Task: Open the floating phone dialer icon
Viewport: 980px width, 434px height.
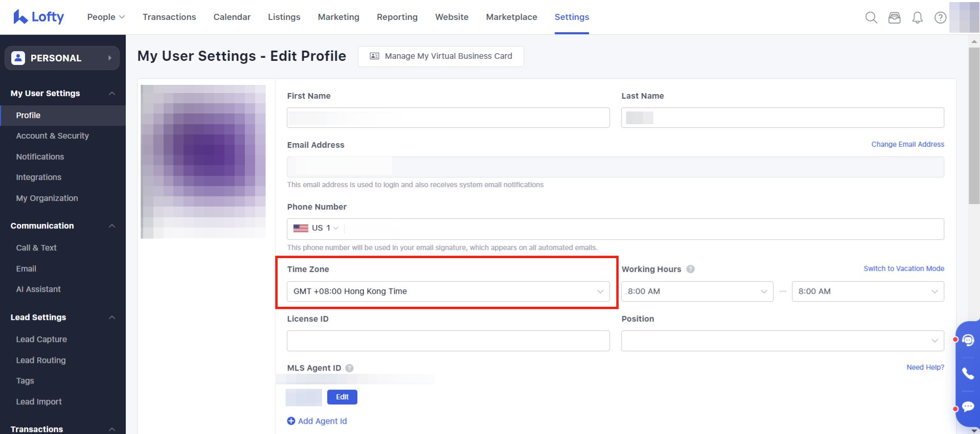Action: point(968,374)
